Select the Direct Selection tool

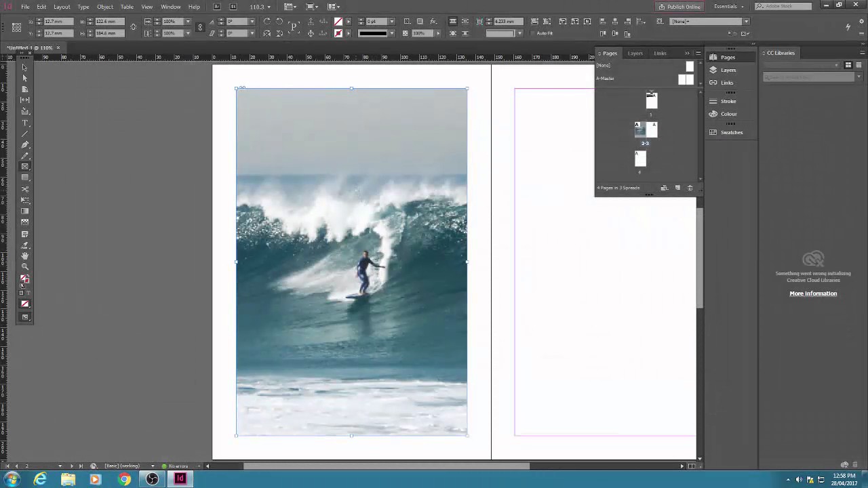pos(25,78)
